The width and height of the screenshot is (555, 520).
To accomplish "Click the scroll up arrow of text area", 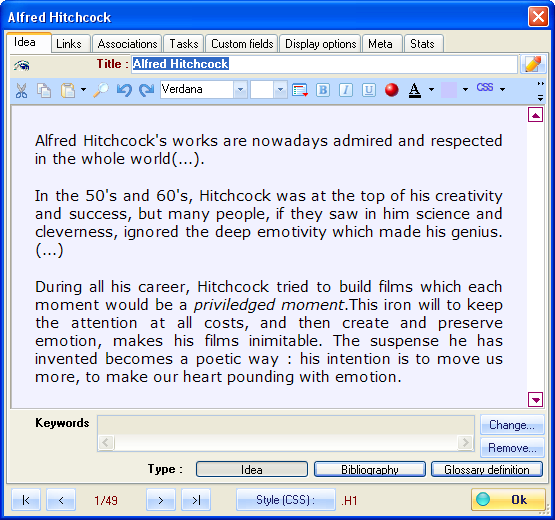I will click(x=535, y=115).
